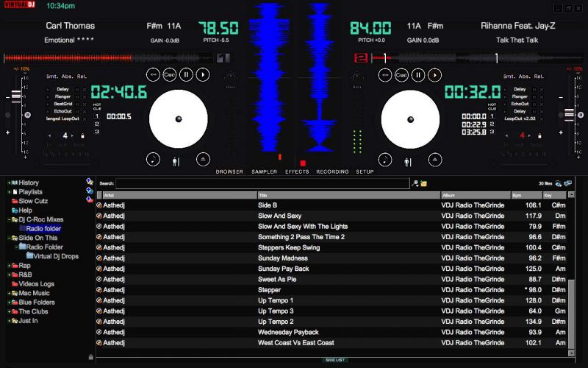
Task: Activate the BeatGrid effect on left deck
Action: pos(62,104)
